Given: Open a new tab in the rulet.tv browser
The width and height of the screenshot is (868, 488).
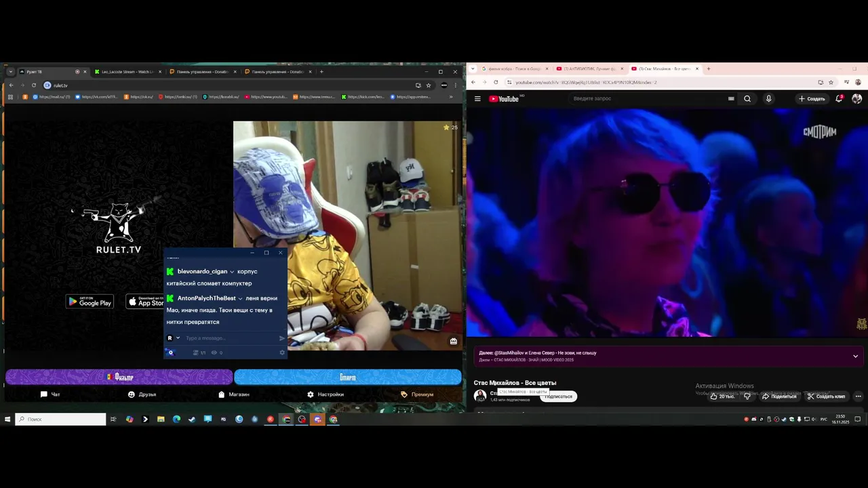Looking at the screenshot, I should (321, 72).
